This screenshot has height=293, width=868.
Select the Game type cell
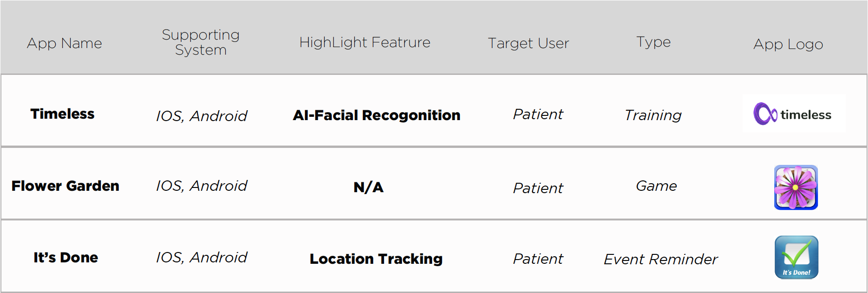tap(656, 186)
